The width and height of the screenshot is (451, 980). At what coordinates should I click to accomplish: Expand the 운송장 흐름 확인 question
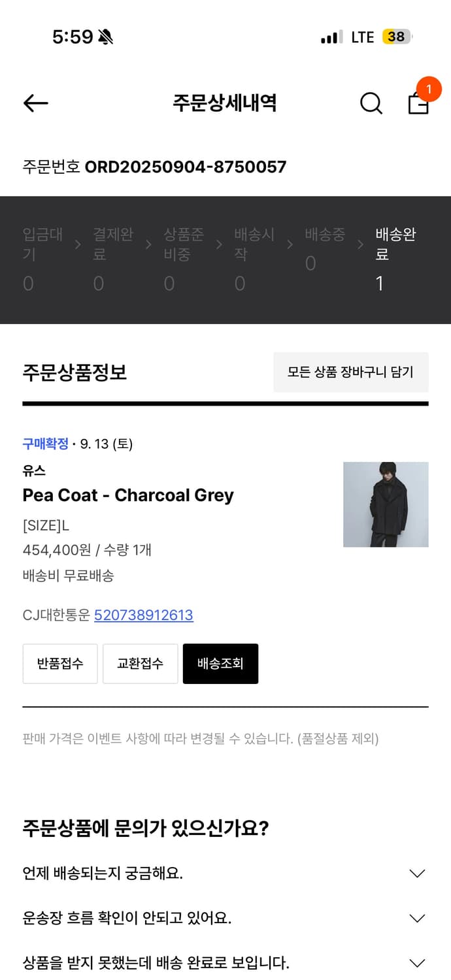tap(225, 919)
